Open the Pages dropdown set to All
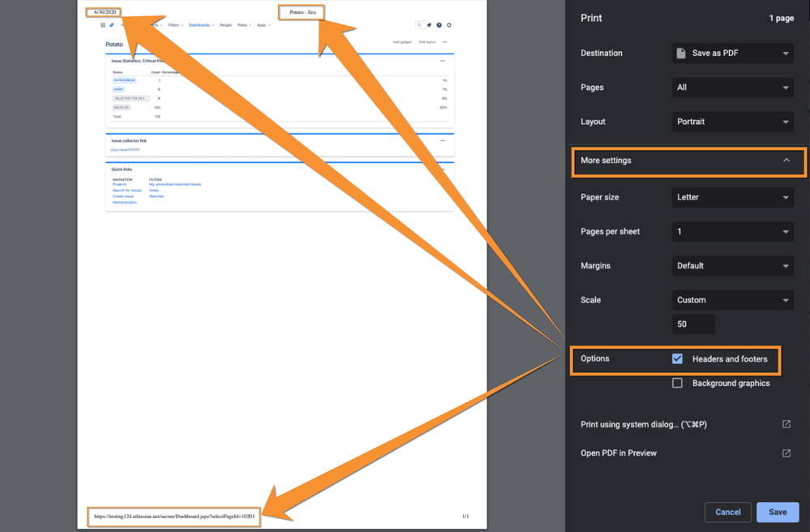 [x=732, y=88]
